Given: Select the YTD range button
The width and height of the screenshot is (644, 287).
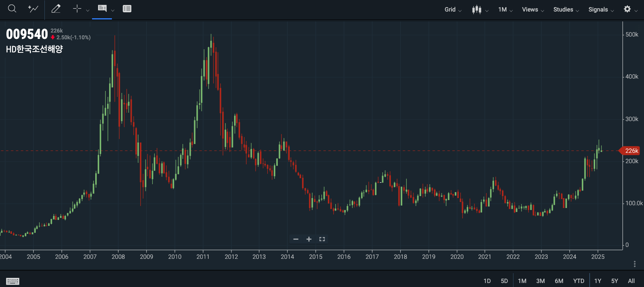Looking at the screenshot, I should pyautogui.click(x=579, y=281).
